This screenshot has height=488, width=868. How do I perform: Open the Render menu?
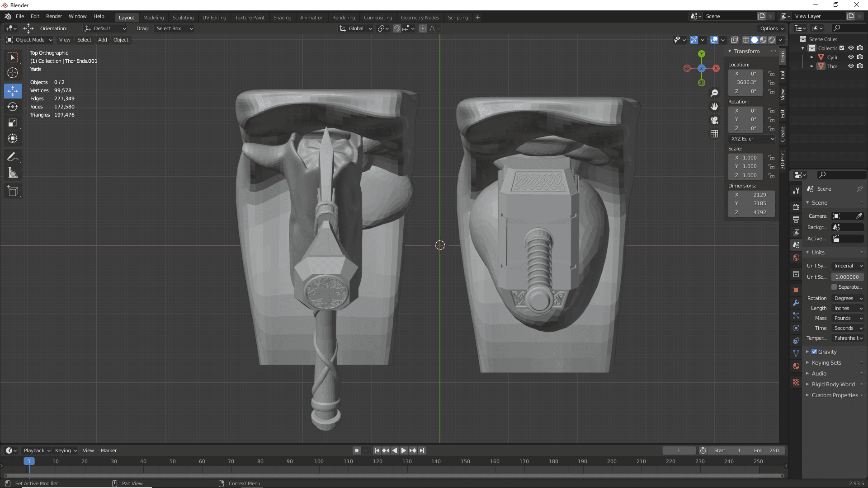[x=54, y=16]
